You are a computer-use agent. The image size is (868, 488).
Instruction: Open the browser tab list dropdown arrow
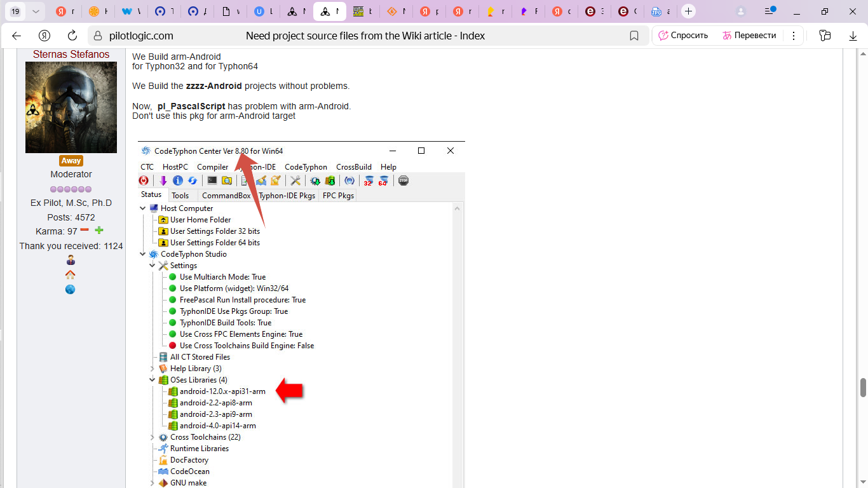(x=35, y=11)
